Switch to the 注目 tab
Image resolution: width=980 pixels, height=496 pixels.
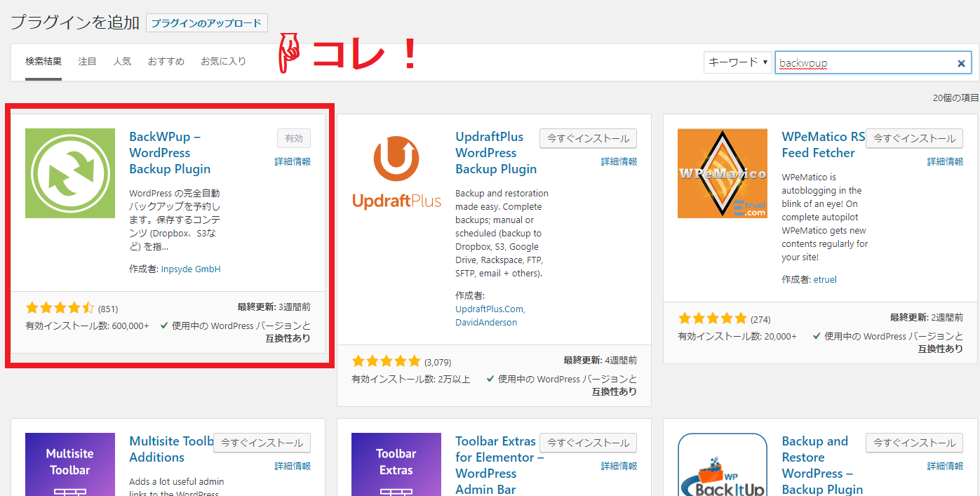pos(88,62)
